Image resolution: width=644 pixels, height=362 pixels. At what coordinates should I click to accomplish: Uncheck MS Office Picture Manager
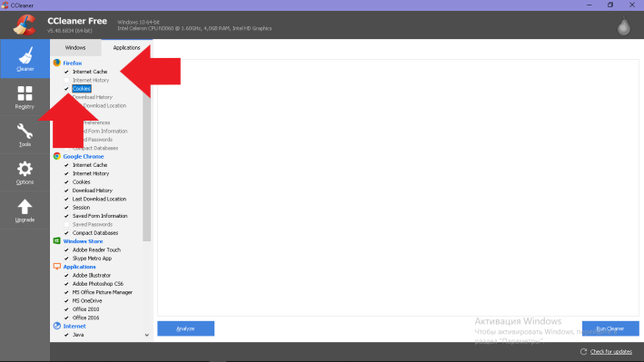[66, 293]
